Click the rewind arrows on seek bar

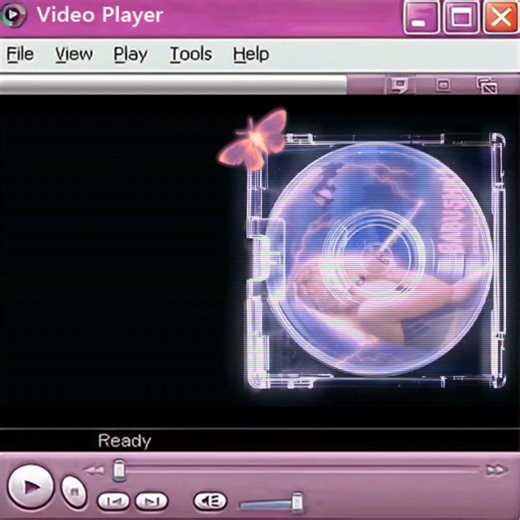pyautogui.click(x=94, y=470)
